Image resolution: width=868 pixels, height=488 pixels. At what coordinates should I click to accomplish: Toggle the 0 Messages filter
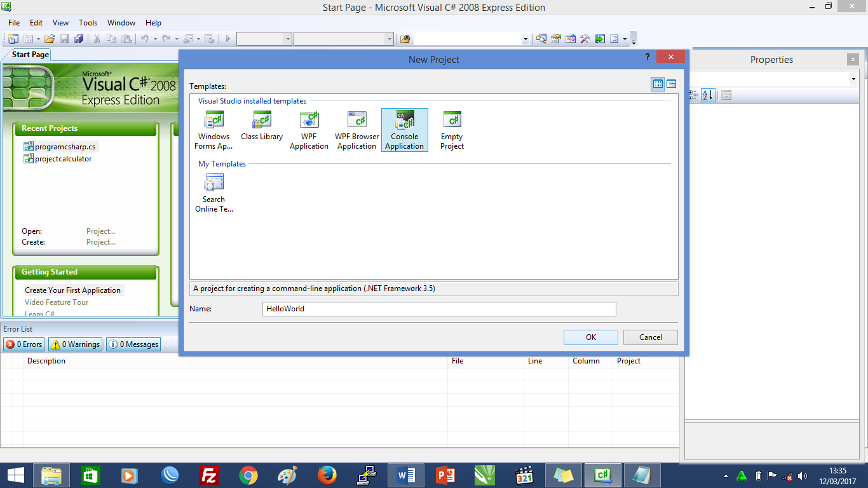tap(133, 344)
